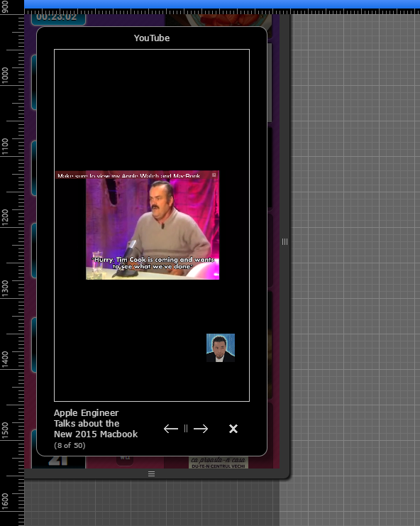Click the right-side viewport resize handle

click(284, 241)
